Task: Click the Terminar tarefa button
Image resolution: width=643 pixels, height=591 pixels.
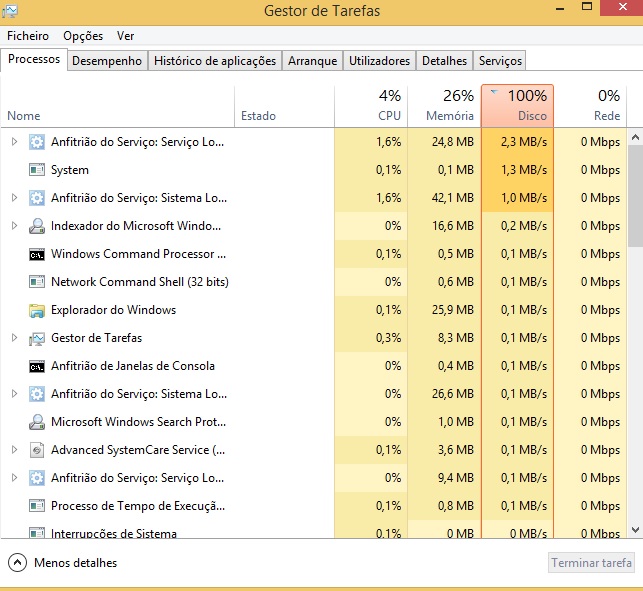Action: [x=592, y=563]
